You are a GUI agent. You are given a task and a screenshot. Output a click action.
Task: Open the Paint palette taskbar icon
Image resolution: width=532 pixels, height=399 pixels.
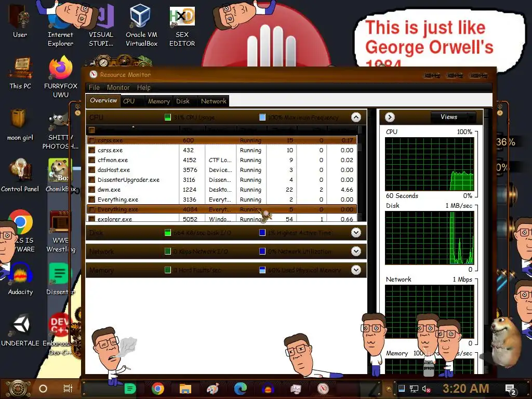pyautogui.click(x=212, y=389)
